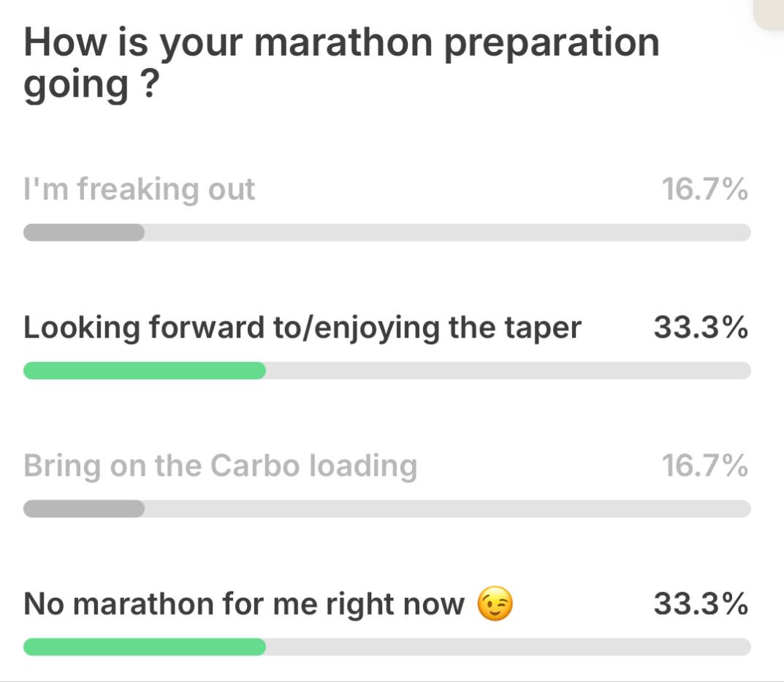This screenshot has width=784, height=682.
Task: Click the green filled bar under the taper option
Action: pyautogui.click(x=145, y=371)
